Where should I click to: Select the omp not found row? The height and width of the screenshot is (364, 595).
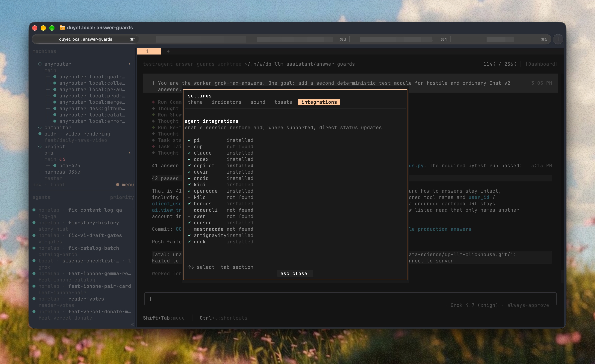tap(220, 147)
